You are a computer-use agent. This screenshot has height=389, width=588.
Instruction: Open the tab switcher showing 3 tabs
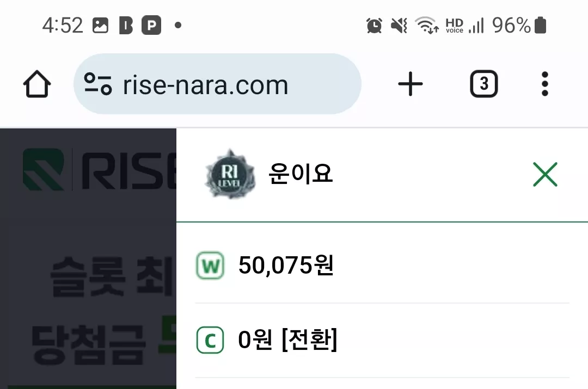[x=484, y=84]
